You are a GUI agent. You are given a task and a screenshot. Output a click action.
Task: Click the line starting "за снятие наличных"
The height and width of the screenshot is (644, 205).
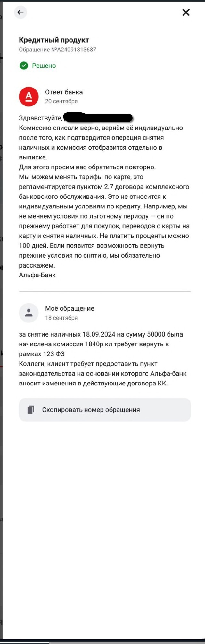tap(101, 334)
